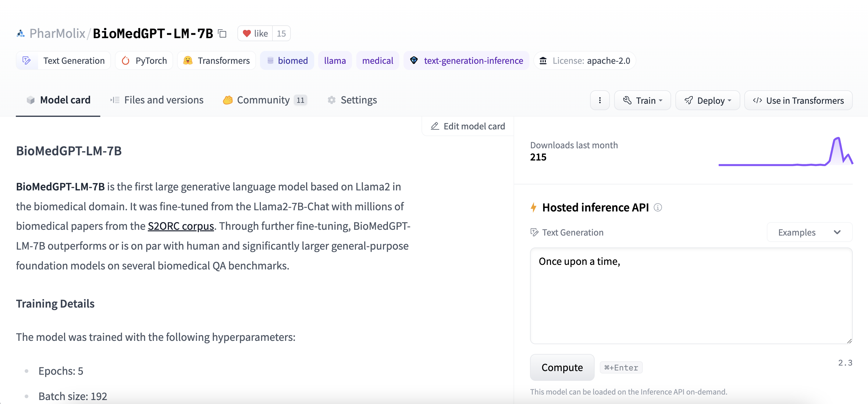Copy the model name with the copy icon
The image size is (868, 404).
pos(222,33)
